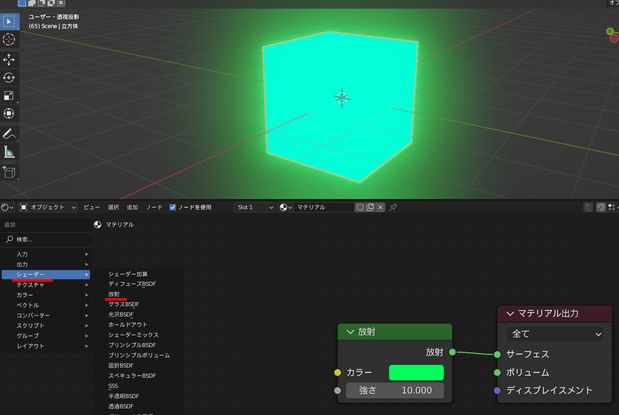Image resolution: width=619 pixels, height=415 pixels.
Task: Toggle the fake user shield button
Action: point(360,207)
